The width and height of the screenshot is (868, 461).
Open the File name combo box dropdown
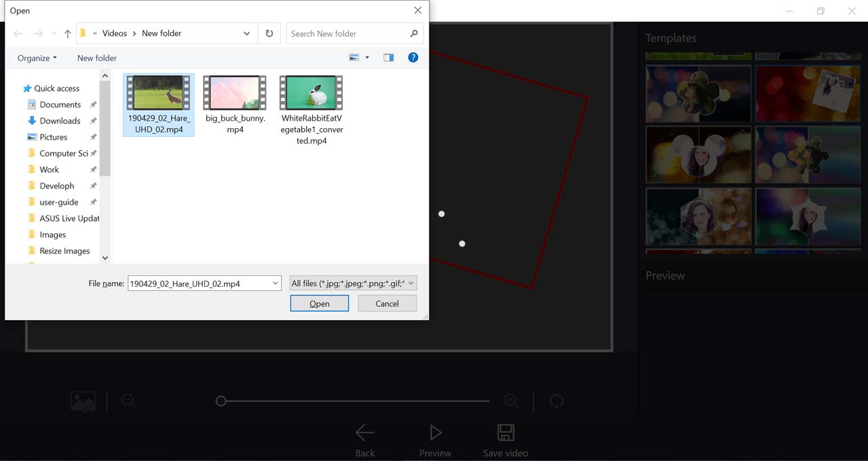click(275, 284)
